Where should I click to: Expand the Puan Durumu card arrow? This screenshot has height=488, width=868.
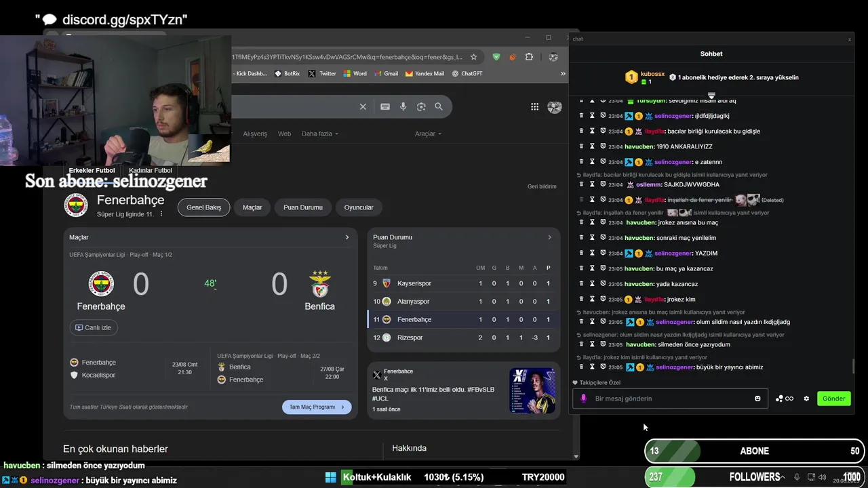(549, 237)
